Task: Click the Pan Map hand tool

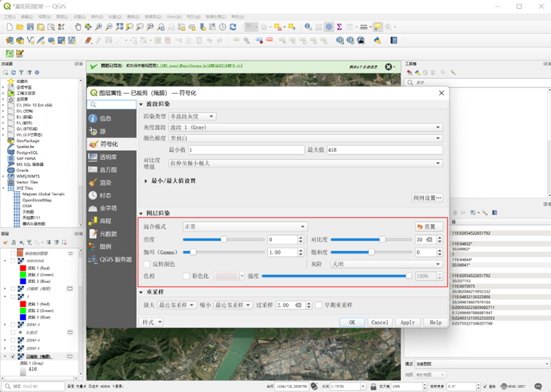Action: [x=78, y=27]
